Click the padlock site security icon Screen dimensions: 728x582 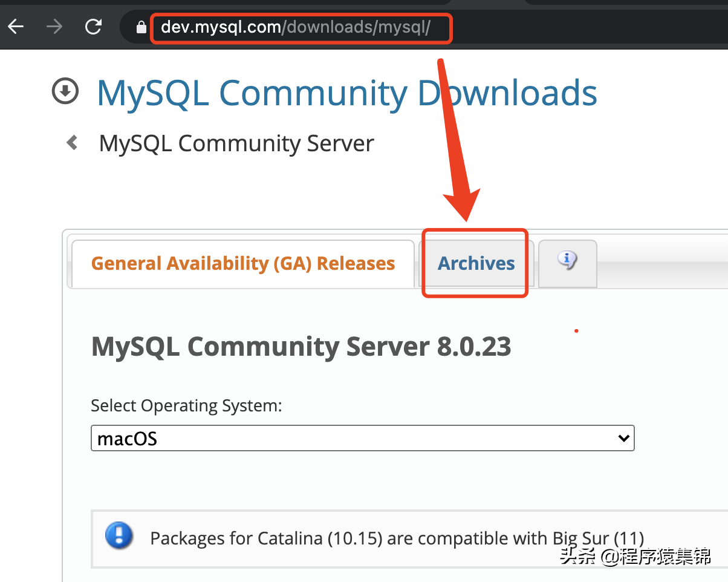(141, 27)
